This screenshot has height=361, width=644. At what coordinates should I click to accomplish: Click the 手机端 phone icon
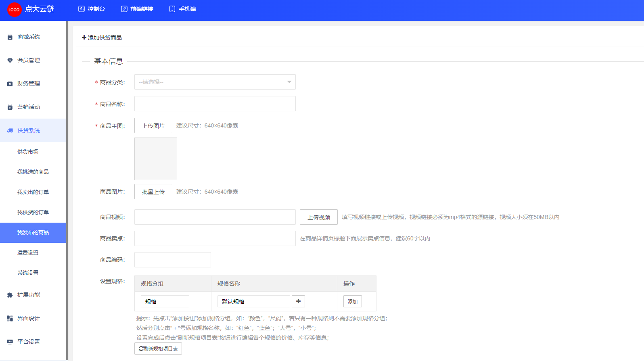[172, 9]
